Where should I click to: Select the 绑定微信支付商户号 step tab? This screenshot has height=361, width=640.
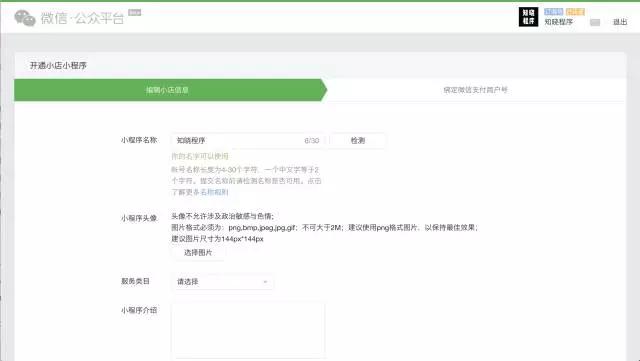point(476,90)
